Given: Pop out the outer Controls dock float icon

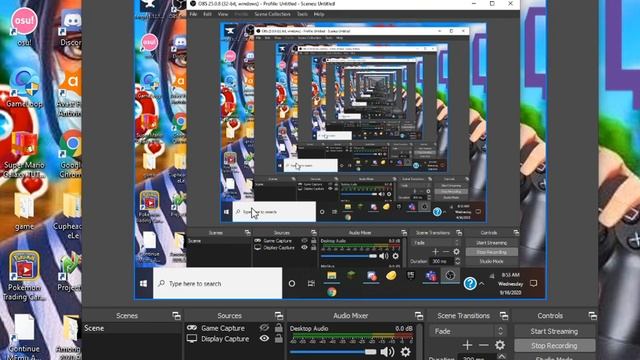Looking at the screenshot, I should coord(592,316).
